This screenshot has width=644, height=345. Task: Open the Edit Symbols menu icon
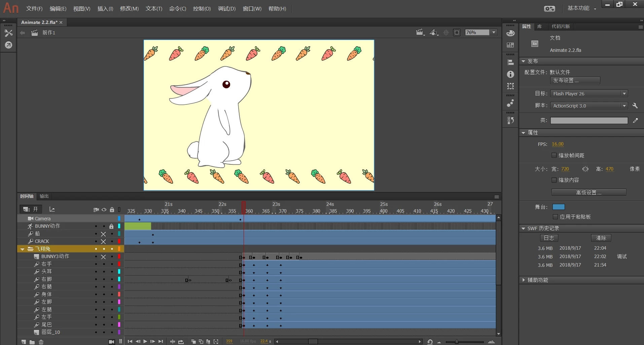point(434,32)
